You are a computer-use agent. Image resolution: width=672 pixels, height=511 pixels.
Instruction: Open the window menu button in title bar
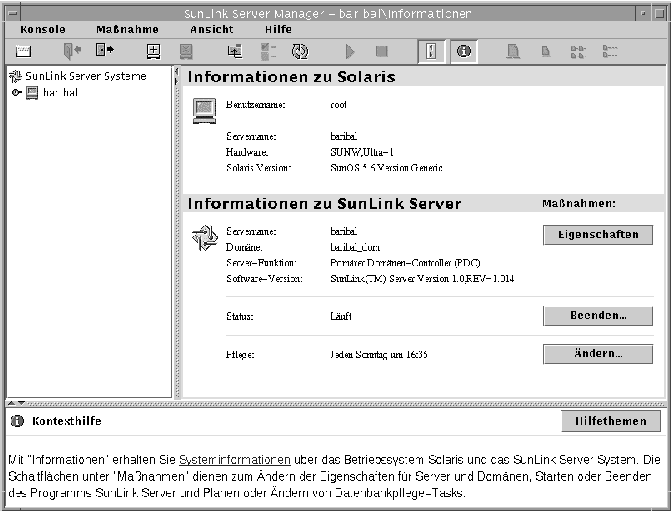(x=13, y=13)
